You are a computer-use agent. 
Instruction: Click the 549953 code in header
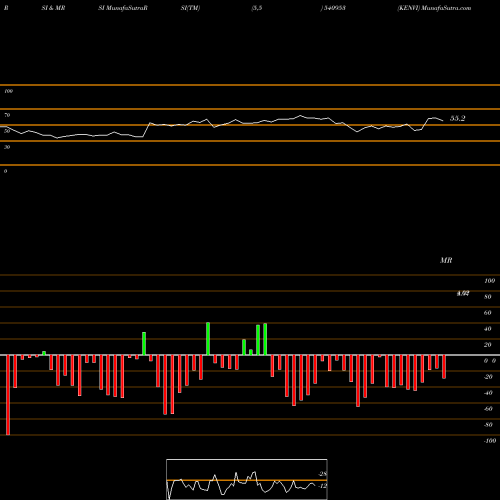(x=334, y=8)
